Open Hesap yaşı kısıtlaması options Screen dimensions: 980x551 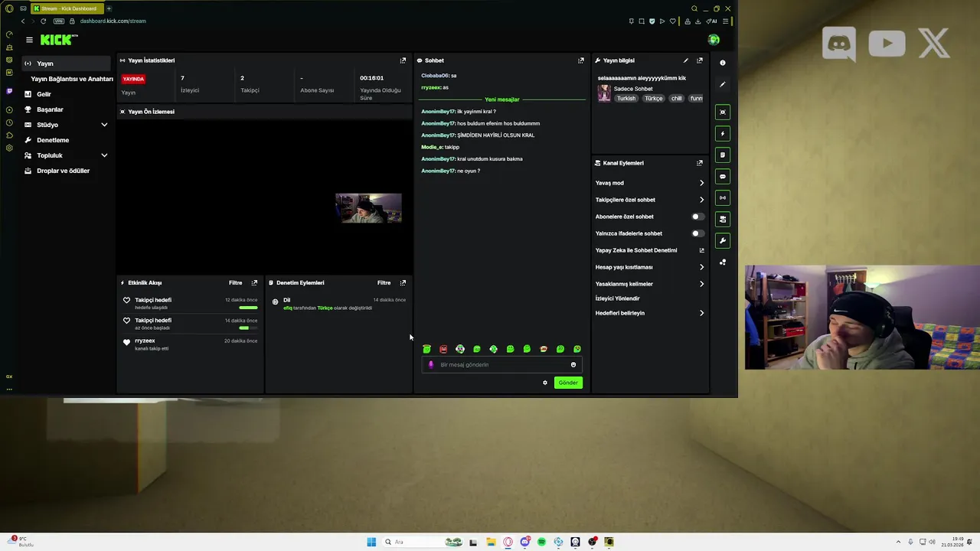tap(649, 267)
